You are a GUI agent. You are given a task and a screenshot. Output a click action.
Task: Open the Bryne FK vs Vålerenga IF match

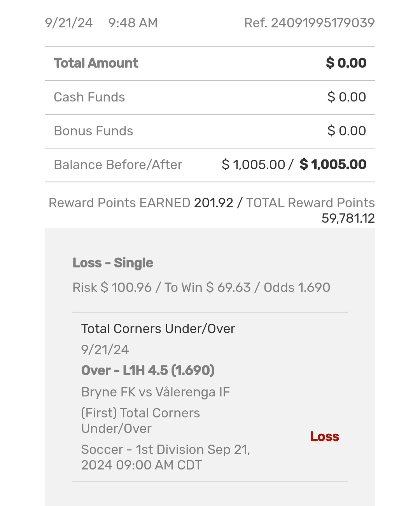point(156,392)
